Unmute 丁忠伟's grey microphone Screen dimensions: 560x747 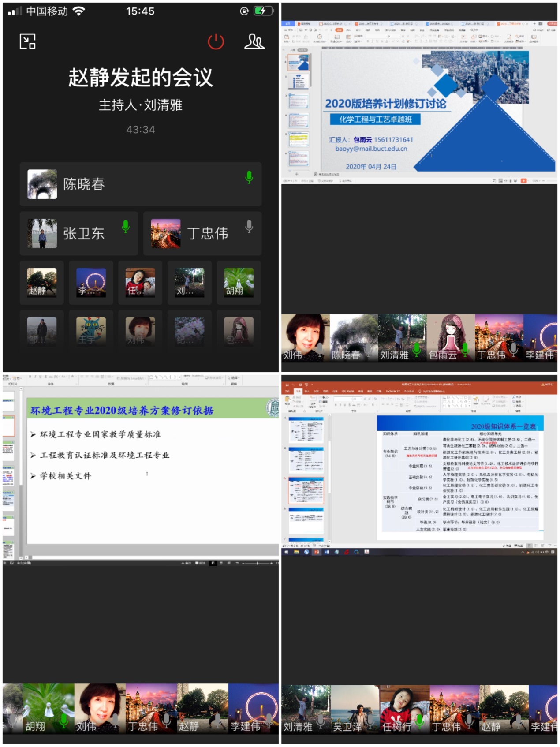coord(249,227)
